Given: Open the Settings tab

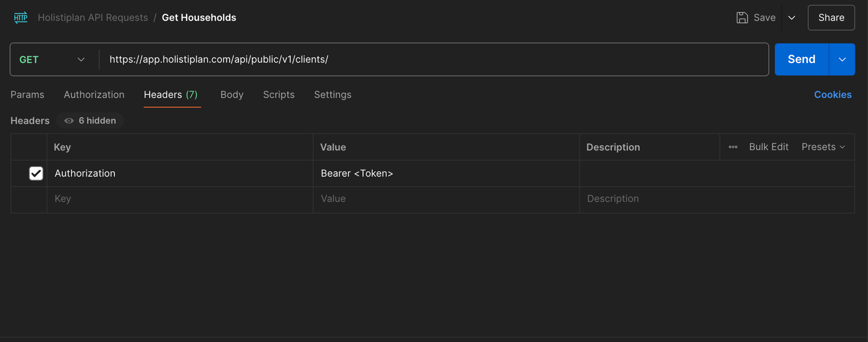Looking at the screenshot, I should pos(332,95).
